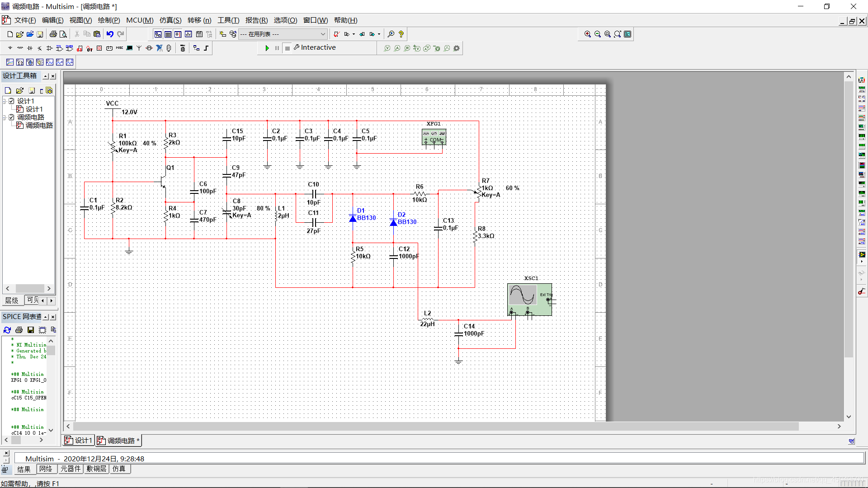
Task: Click the probe settings gear icon
Action: 457,48
